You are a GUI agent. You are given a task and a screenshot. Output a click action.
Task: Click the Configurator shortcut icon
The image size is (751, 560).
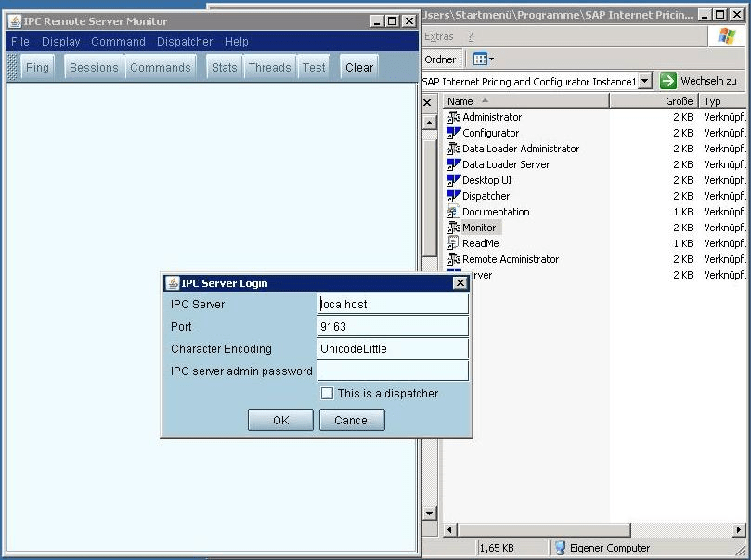tap(453, 133)
